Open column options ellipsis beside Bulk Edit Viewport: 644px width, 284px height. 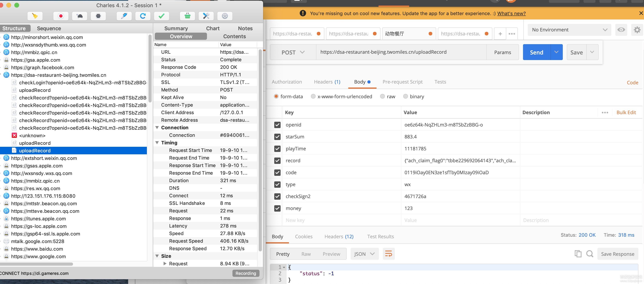pos(605,113)
